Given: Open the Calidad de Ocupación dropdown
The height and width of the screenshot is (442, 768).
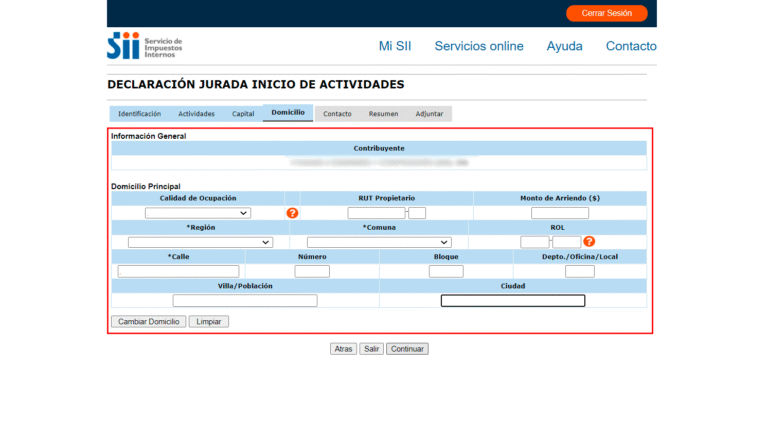Looking at the screenshot, I should 198,213.
